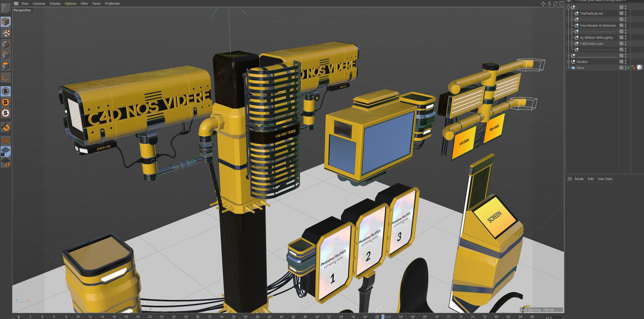Click the blue playhead at frame 61
Viewport: 644px width, 319px height.
(383, 316)
